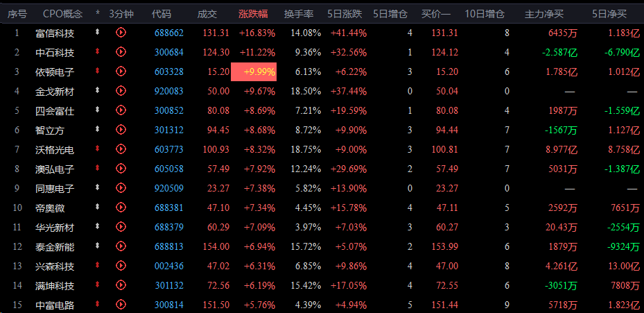Click the 10日增仓 column header
This screenshot has height=313, width=644.
click(485, 14)
